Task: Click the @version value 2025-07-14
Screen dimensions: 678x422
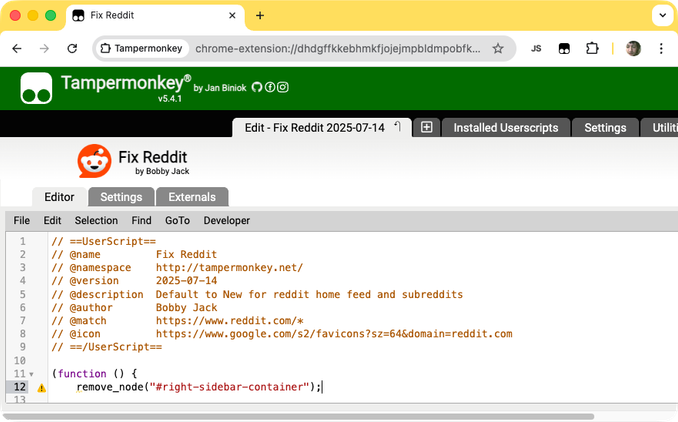Action: click(x=186, y=281)
